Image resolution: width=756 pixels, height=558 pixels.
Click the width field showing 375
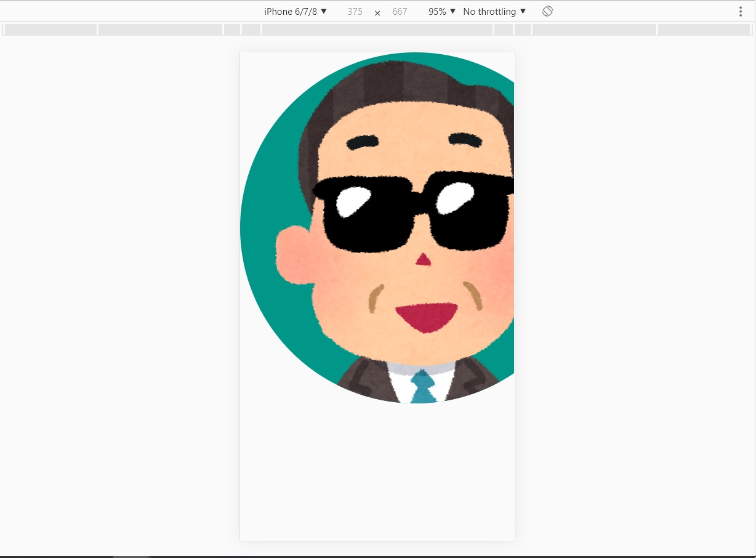tap(355, 12)
